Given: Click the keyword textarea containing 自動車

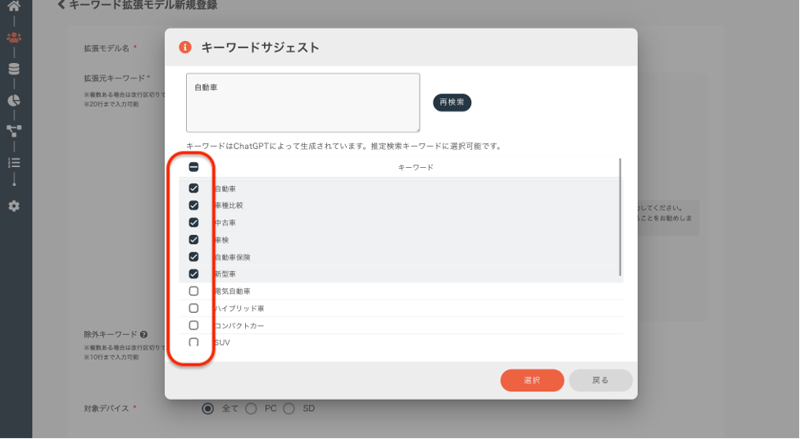Looking at the screenshot, I should coord(303,103).
